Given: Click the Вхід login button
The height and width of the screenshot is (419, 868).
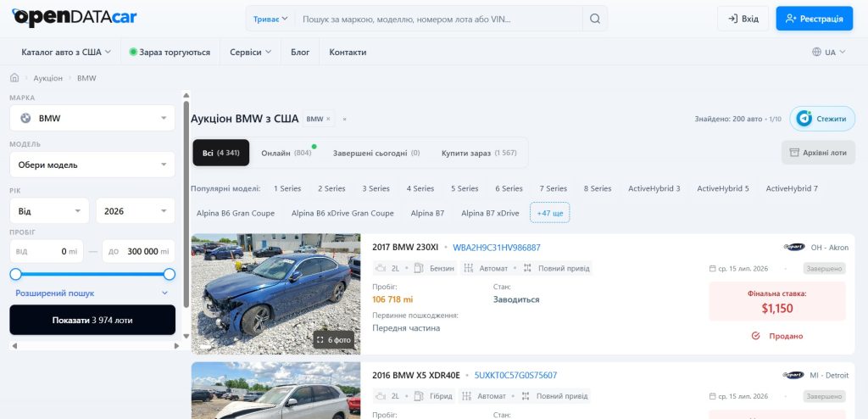Looking at the screenshot, I should point(743,19).
